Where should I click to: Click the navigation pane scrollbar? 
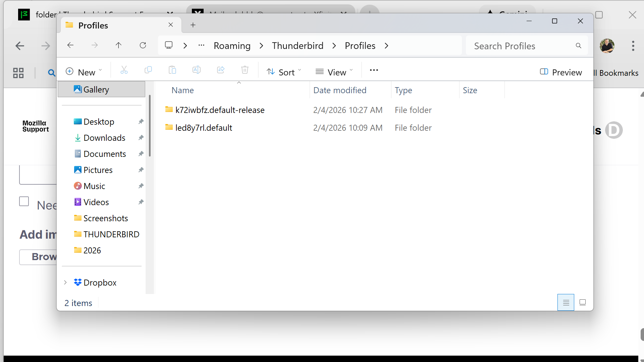(x=150, y=126)
